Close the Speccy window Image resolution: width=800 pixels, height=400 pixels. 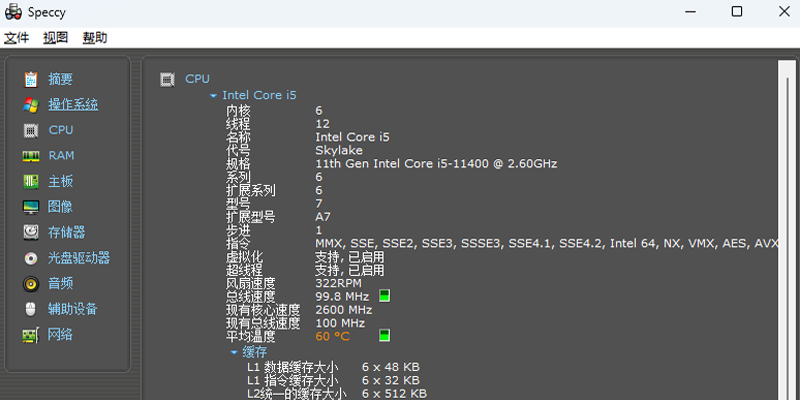(x=784, y=11)
